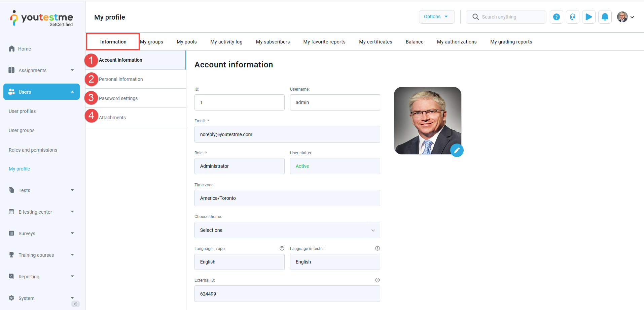The image size is (644, 310).
Task: Click the Assignments sidebar icon
Action: pyautogui.click(x=11, y=70)
